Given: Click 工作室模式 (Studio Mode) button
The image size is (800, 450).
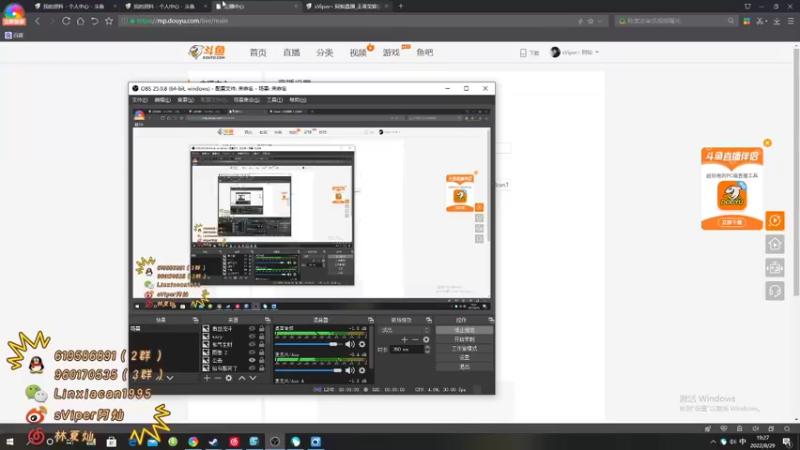Looking at the screenshot, I should pyautogui.click(x=464, y=348).
